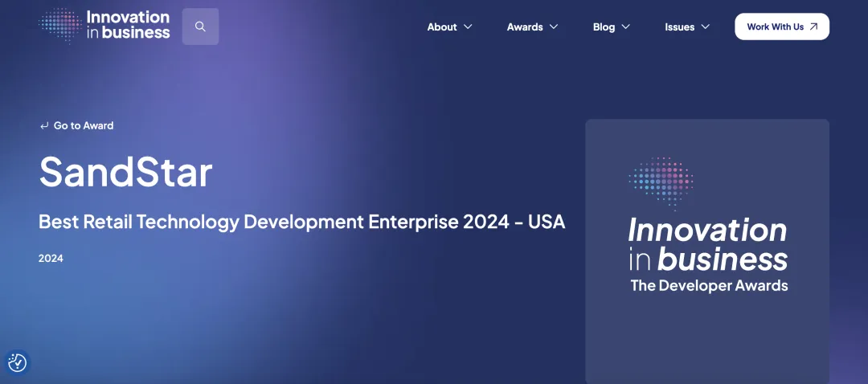Screen dimensions: 868x384
Task: Expand the Blog chevron arrow
Action: [x=625, y=27]
